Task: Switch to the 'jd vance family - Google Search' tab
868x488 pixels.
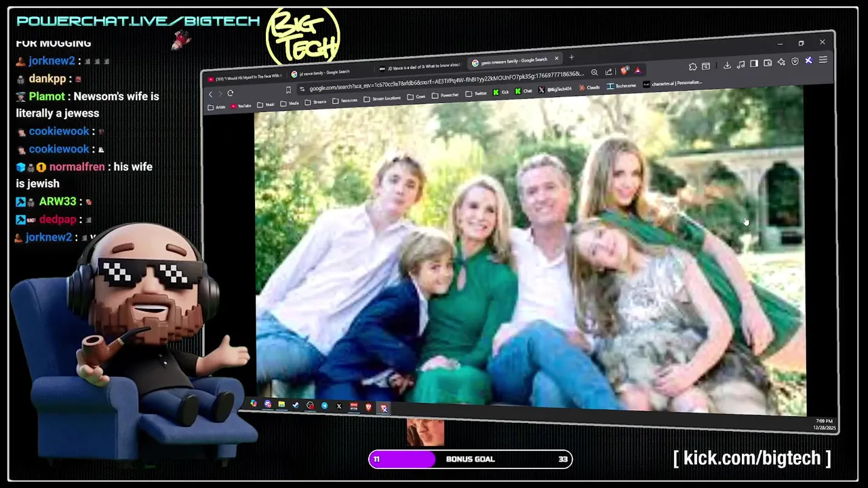Action: click(x=320, y=73)
